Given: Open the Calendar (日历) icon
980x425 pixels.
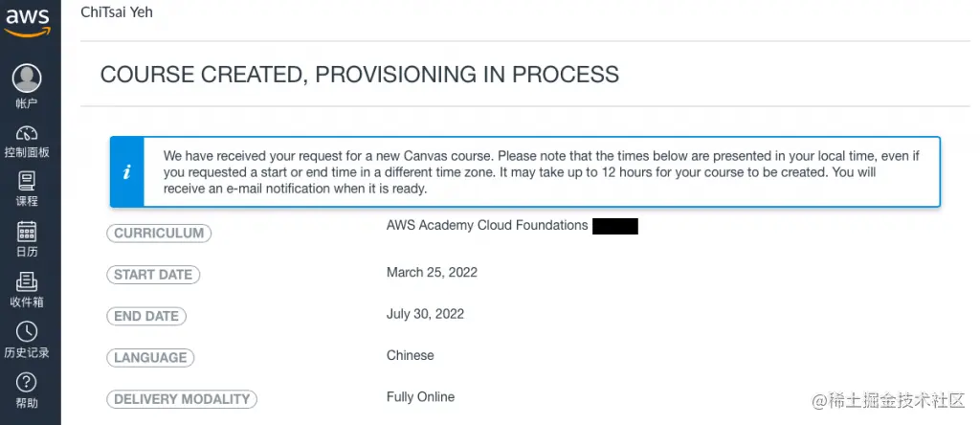Looking at the screenshot, I should [x=27, y=232].
